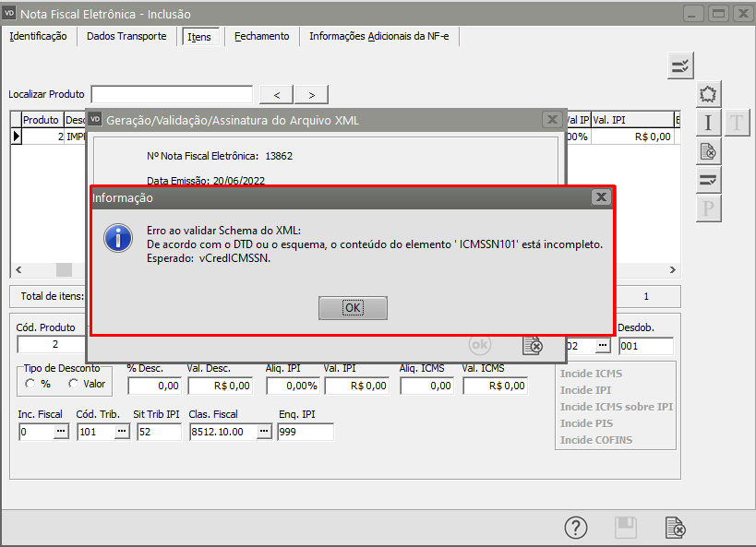
Task: Click the lines-with-checkmark icon in right toolbar
Action: tap(708, 180)
